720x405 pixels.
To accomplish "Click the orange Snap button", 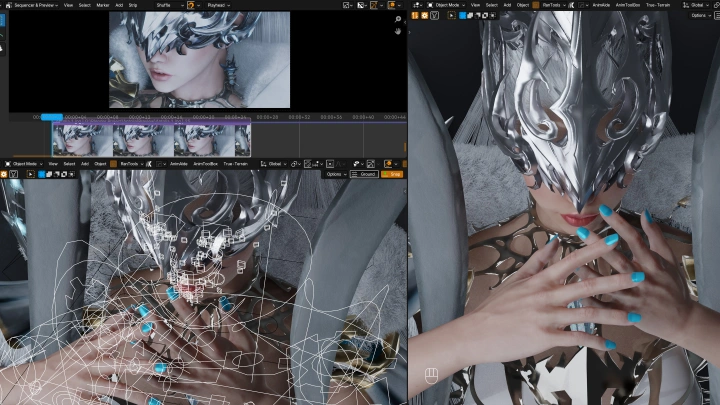I will (x=392, y=174).
